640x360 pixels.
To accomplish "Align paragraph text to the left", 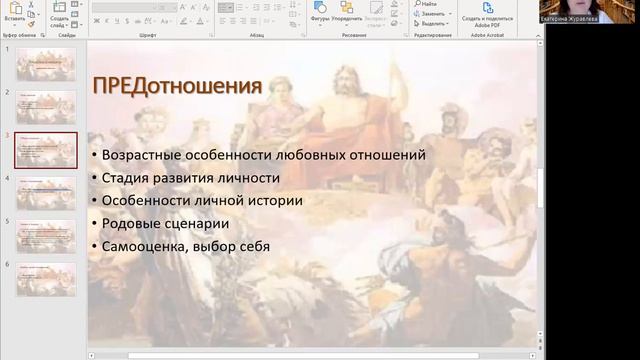I will point(223,21).
